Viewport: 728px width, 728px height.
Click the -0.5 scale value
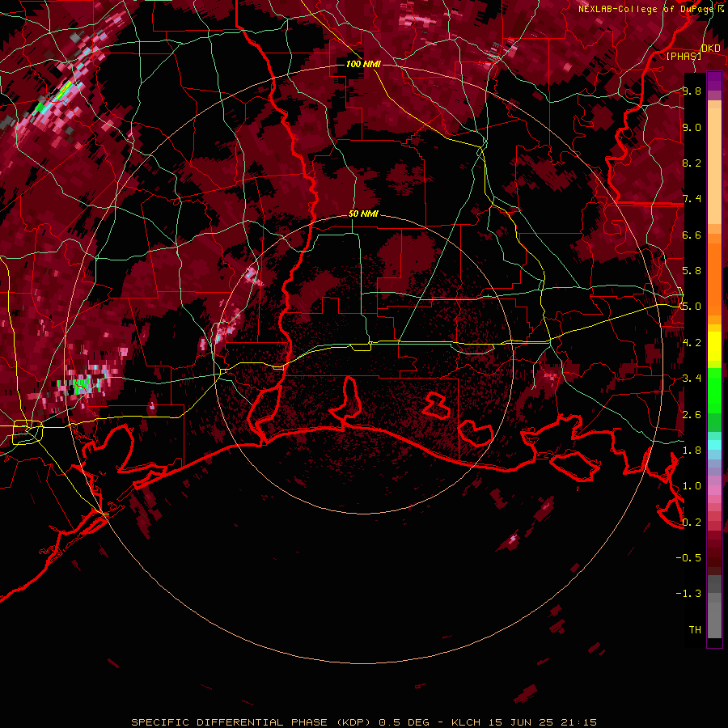coord(688,558)
